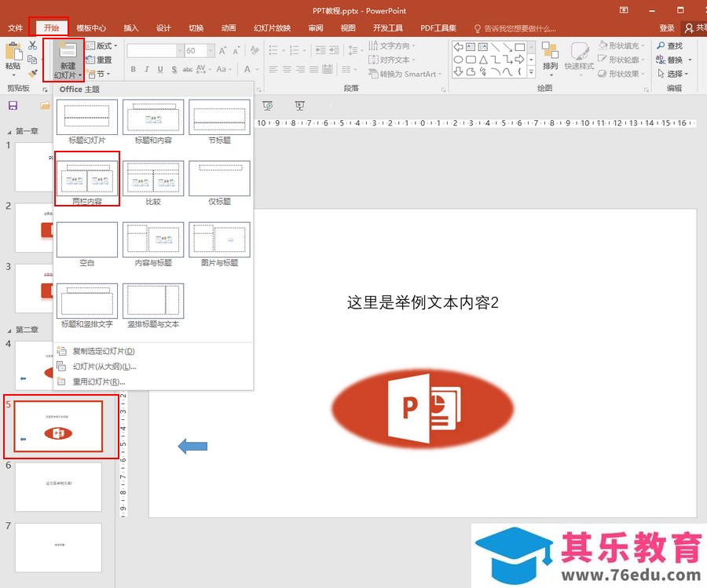Click the Find (查找) button
This screenshot has height=588, width=707.
pos(670,46)
